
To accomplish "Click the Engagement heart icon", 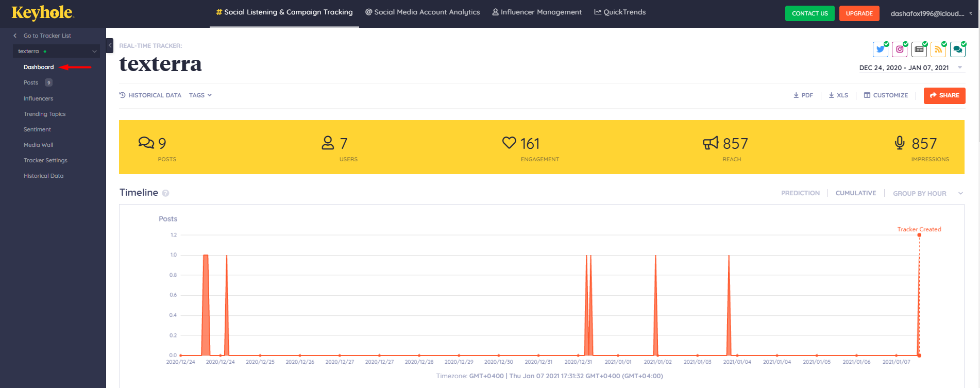I will [509, 143].
